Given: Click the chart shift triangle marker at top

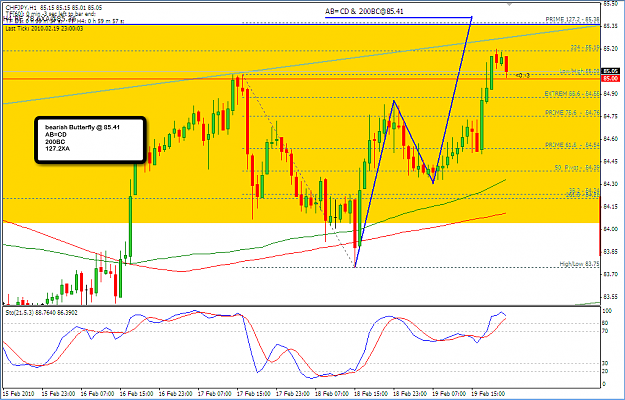Looking at the screenshot, I should pyautogui.click(x=509, y=4).
